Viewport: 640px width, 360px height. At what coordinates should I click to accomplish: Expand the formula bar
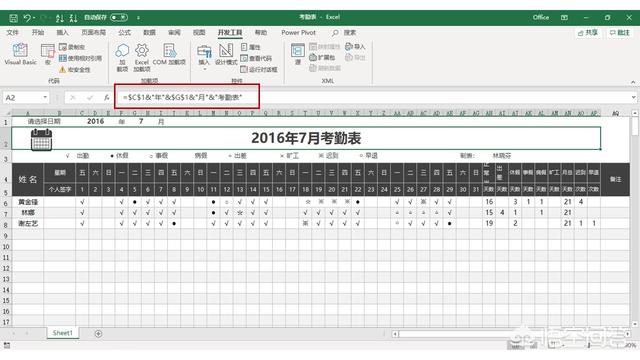(633, 97)
